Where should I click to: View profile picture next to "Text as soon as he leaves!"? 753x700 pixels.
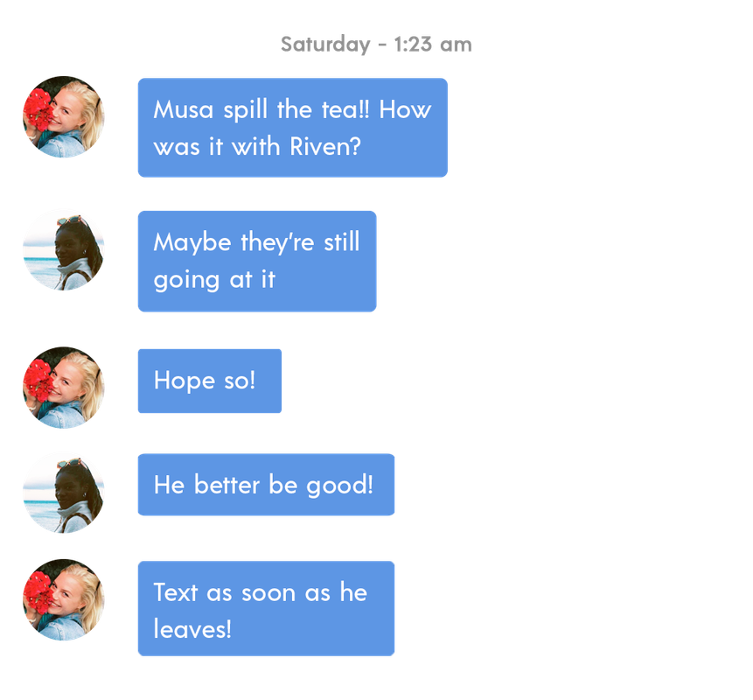coord(63,599)
